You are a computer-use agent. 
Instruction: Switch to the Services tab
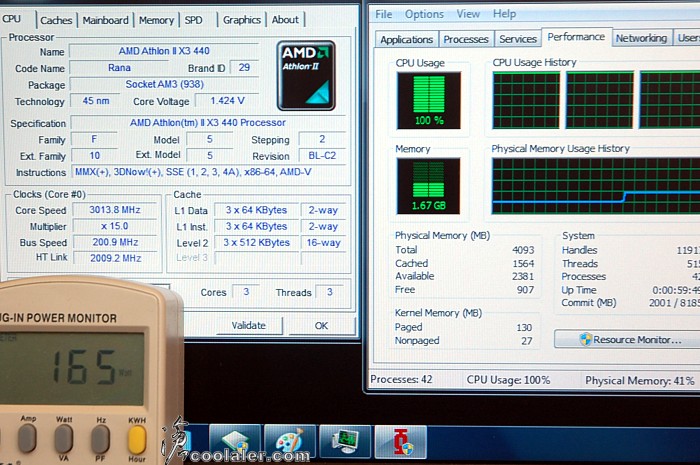tap(518, 39)
